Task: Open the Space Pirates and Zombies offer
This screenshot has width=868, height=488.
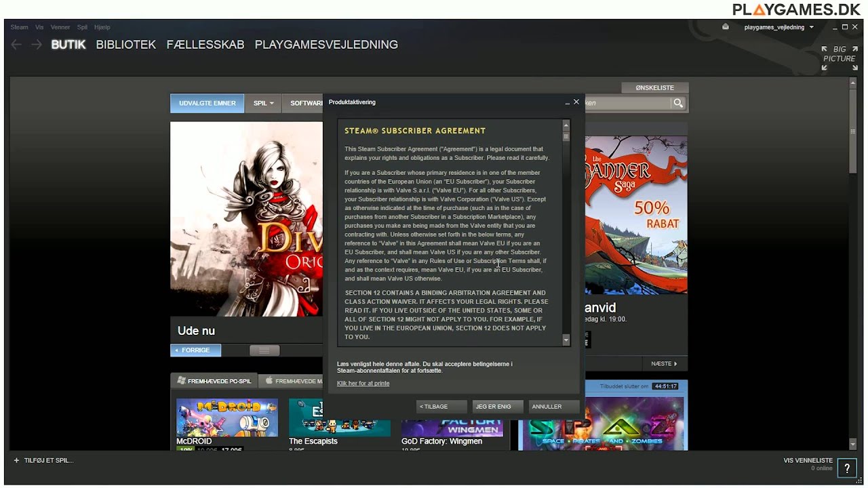Action: pyautogui.click(x=602, y=424)
